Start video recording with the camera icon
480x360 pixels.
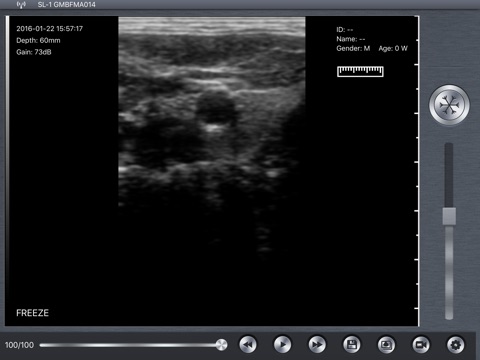pyautogui.click(x=421, y=344)
